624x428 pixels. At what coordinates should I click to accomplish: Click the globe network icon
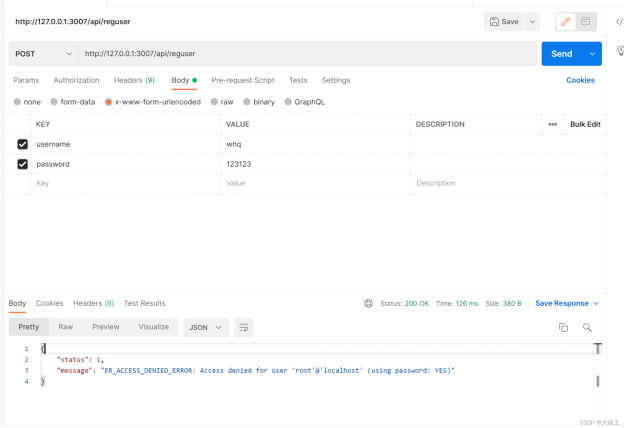(369, 303)
